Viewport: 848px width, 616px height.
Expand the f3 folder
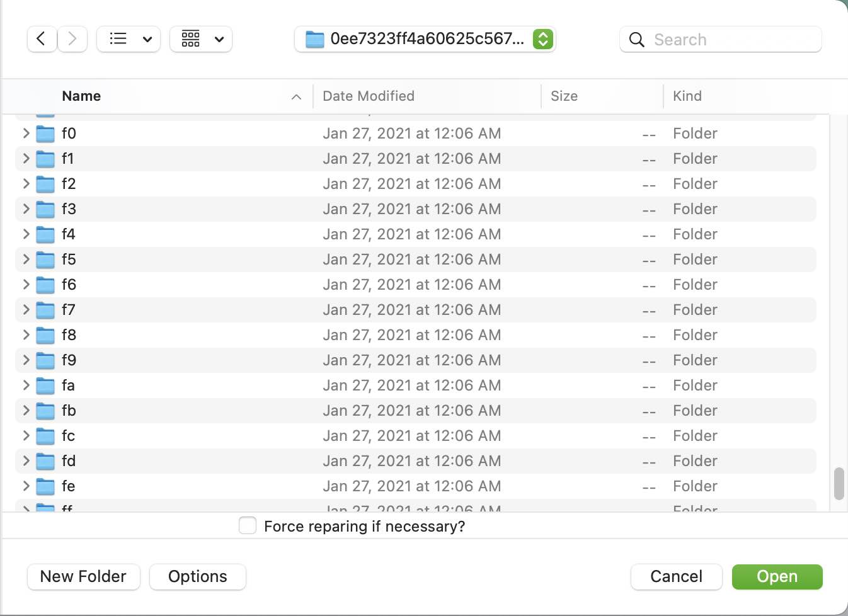click(x=26, y=208)
